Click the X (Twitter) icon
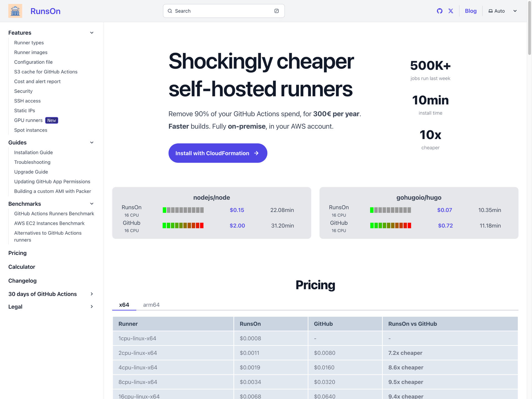Image resolution: width=532 pixels, height=399 pixels. (x=451, y=11)
